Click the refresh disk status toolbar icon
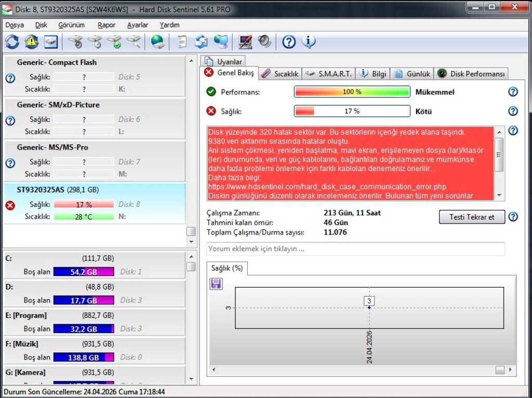The image size is (532, 398). [x=12, y=42]
